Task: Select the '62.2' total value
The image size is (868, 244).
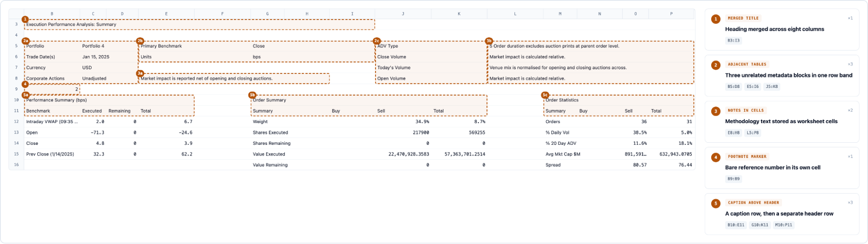Action: [x=166, y=154]
